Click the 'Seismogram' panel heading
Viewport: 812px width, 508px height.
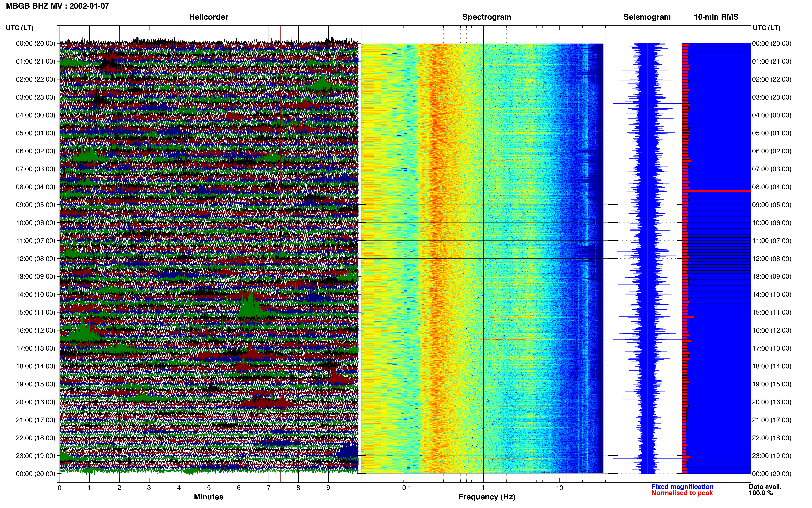point(647,17)
